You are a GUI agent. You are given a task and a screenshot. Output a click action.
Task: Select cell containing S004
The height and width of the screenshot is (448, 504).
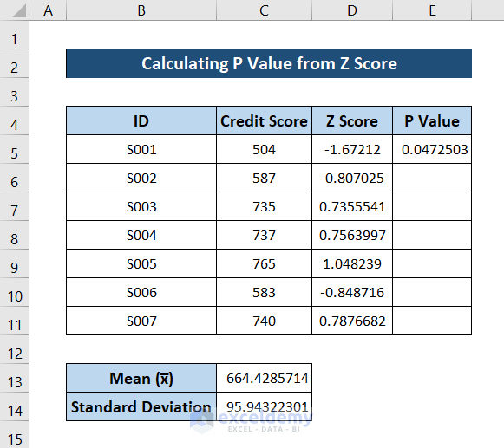141,235
